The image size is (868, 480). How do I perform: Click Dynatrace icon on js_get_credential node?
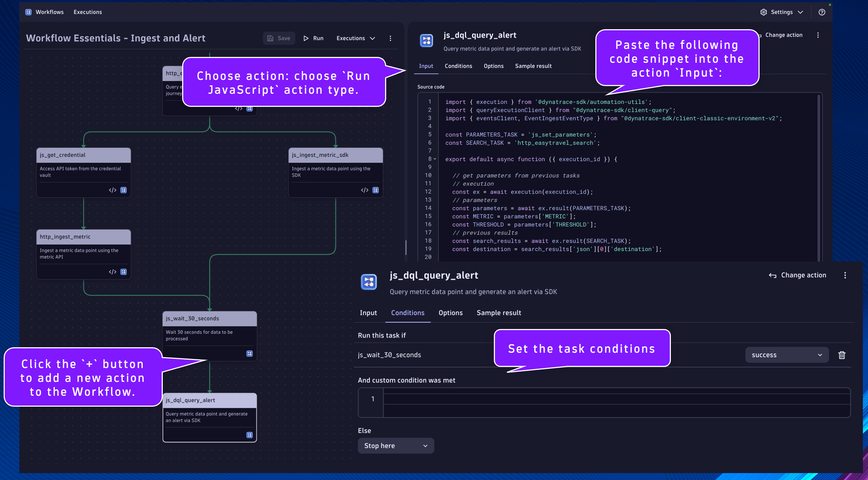tap(123, 190)
